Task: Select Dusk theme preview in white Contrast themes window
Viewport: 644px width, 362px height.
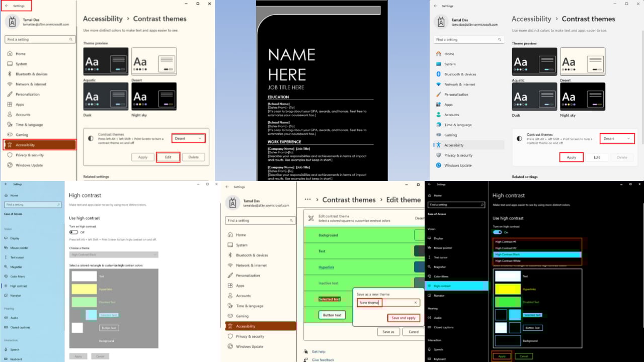Action: point(534,97)
